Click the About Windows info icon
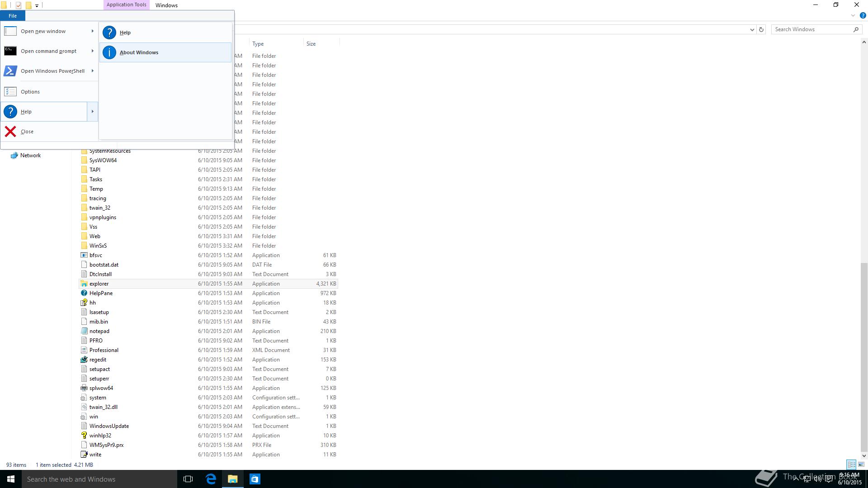The width and height of the screenshot is (868, 488). tap(109, 52)
